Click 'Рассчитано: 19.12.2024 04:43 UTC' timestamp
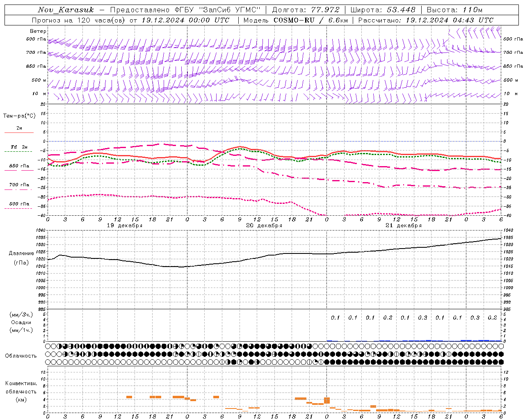 pyautogui.click(x=426, y=20)
